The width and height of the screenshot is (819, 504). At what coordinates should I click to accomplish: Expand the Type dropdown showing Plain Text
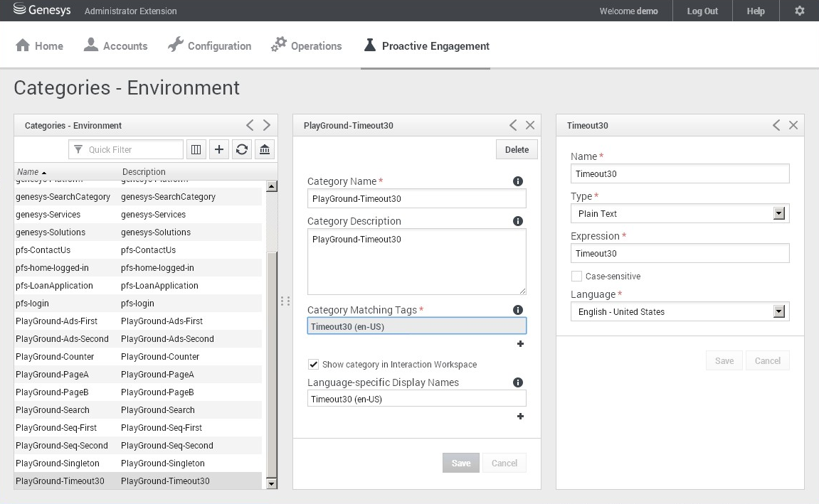pyautogui.click(x=778, y=213)
